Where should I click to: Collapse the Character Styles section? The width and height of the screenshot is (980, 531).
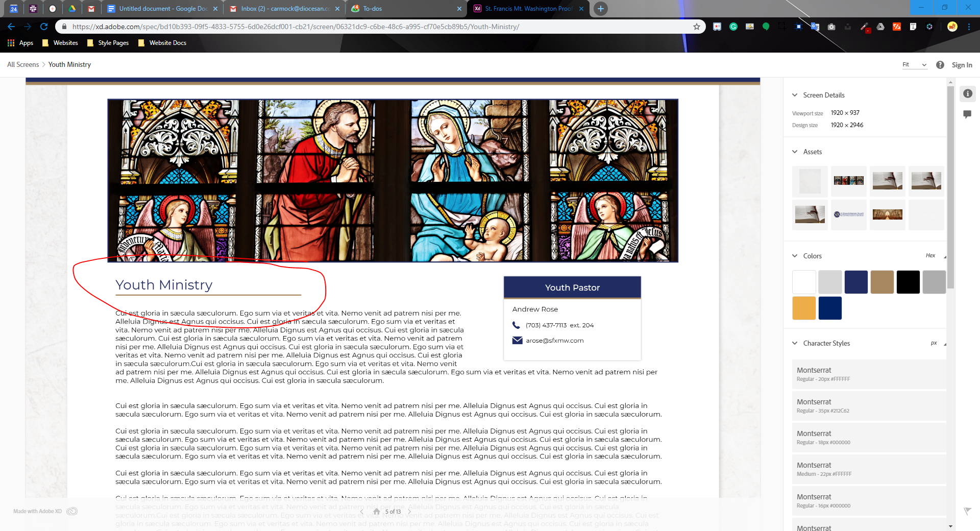(795, 343)
